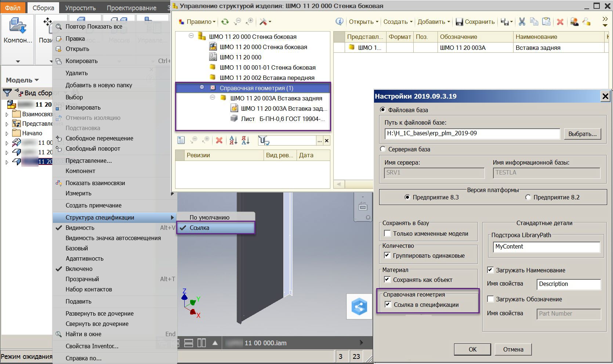Select По умолчанию in the submenu
613x364 pixels.
[209, 217]
